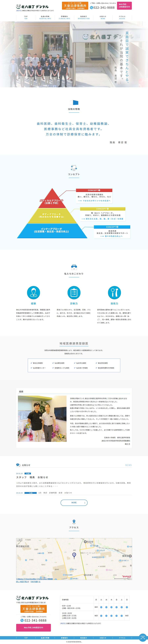The image size is (148, 644).
Task: Click the 技術力 dental tools icon
Action: tap(114, 292)
